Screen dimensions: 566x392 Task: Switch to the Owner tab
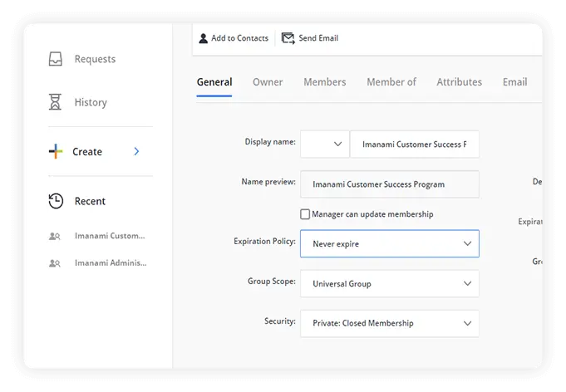[268, 82]
